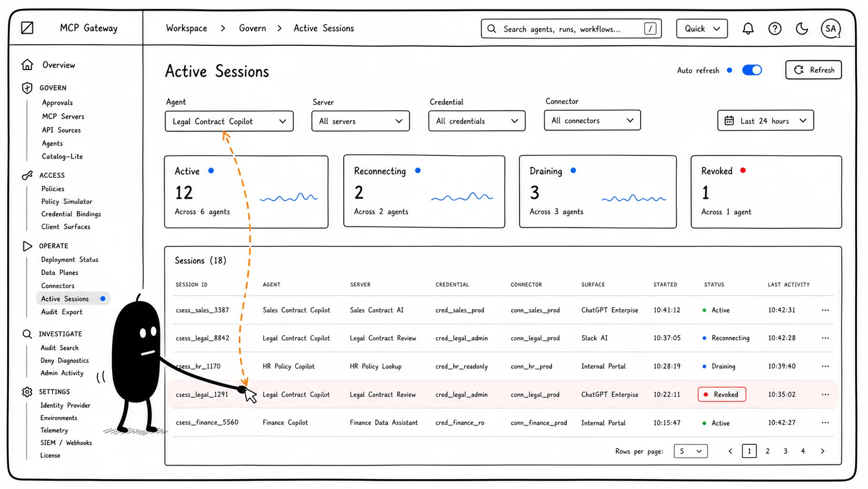
Task: Open Deny Diagnostics in sidebar
Action: point(64,361)
